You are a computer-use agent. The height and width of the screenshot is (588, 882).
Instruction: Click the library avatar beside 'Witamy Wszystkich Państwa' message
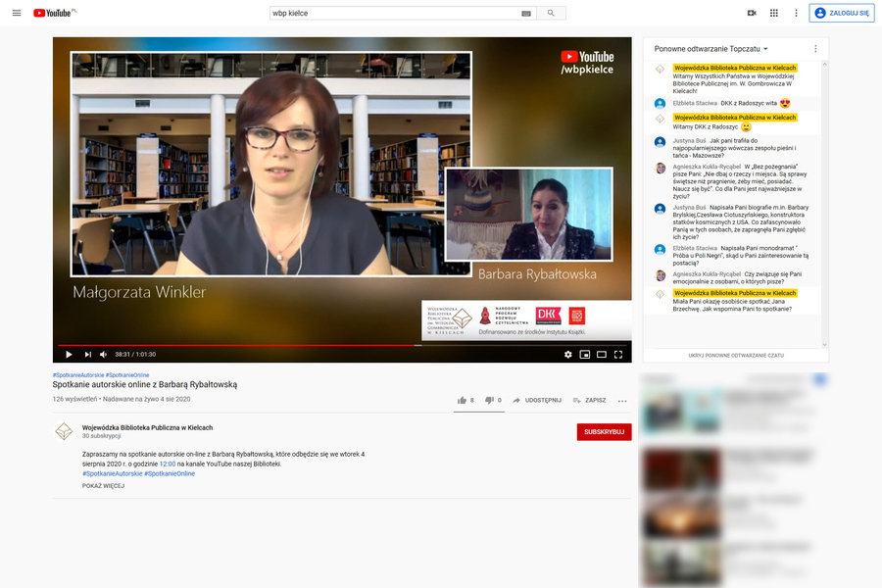(x=661, y=70)
